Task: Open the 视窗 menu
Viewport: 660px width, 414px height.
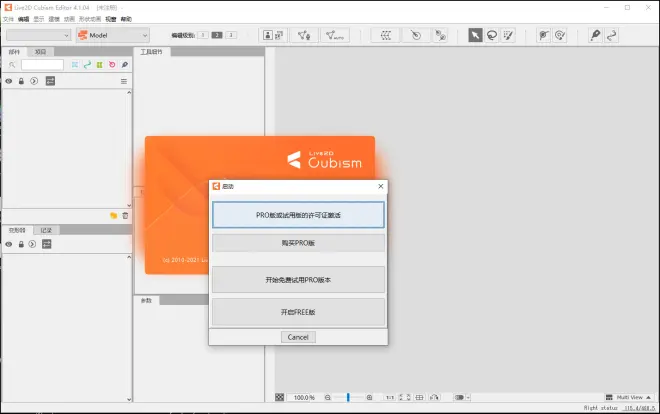Action: point(111,19)
